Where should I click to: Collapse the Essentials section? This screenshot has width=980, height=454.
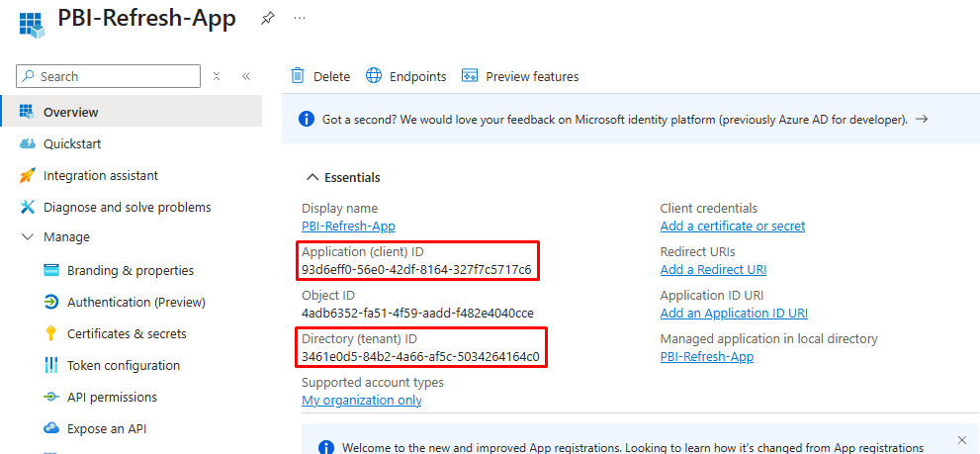[x=312, y=178]
